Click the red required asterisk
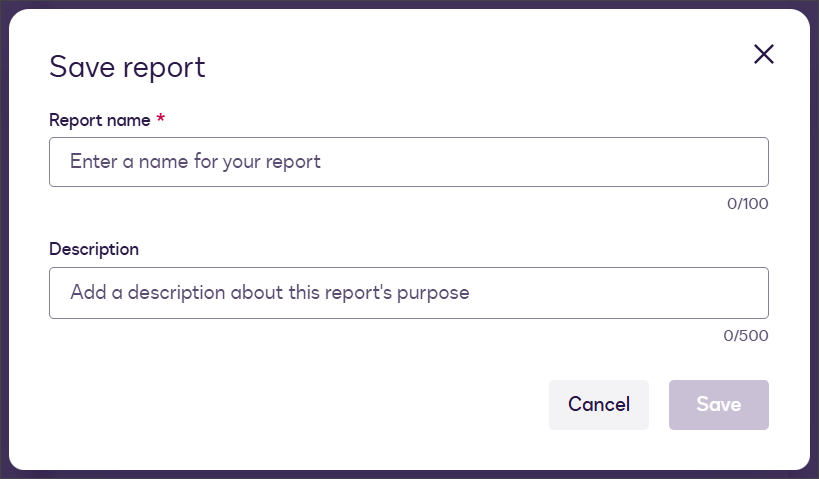 (x=160, y=120)
